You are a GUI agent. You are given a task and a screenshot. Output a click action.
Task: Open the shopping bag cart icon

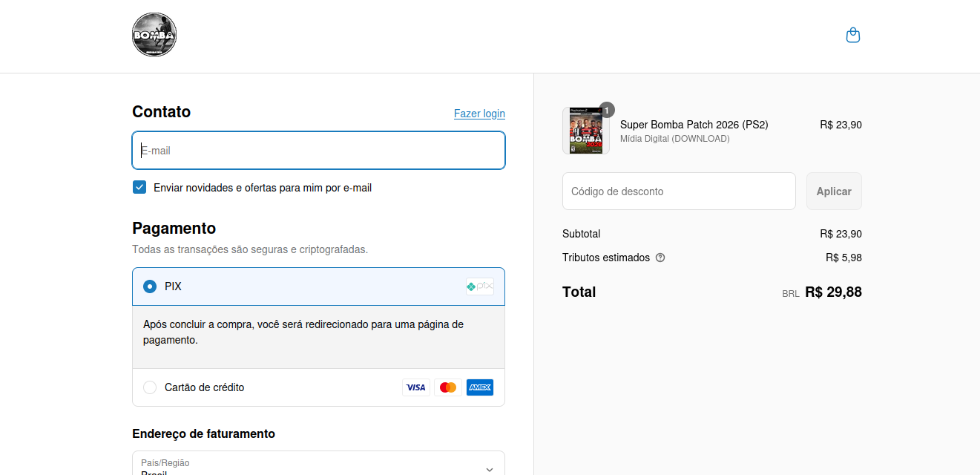[x=853, y=35]
